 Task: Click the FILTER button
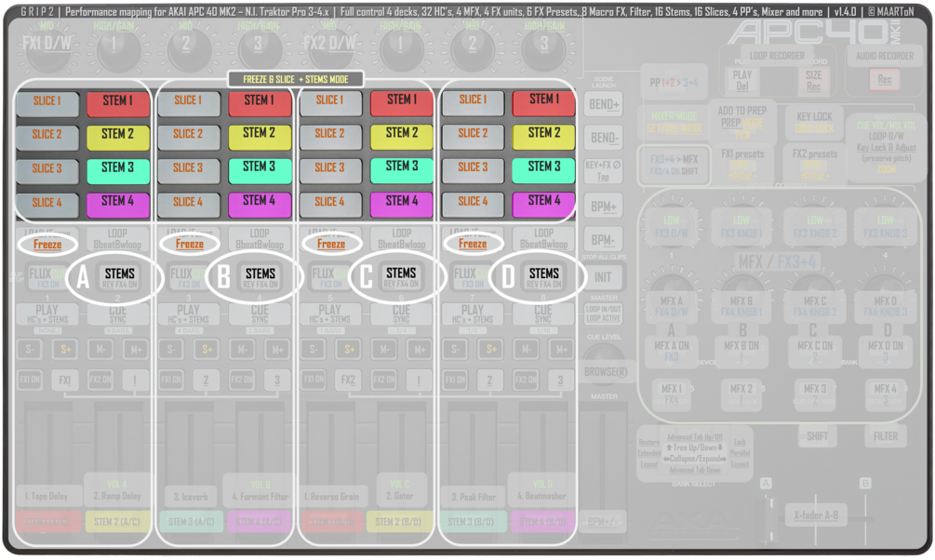pos(886,436)
